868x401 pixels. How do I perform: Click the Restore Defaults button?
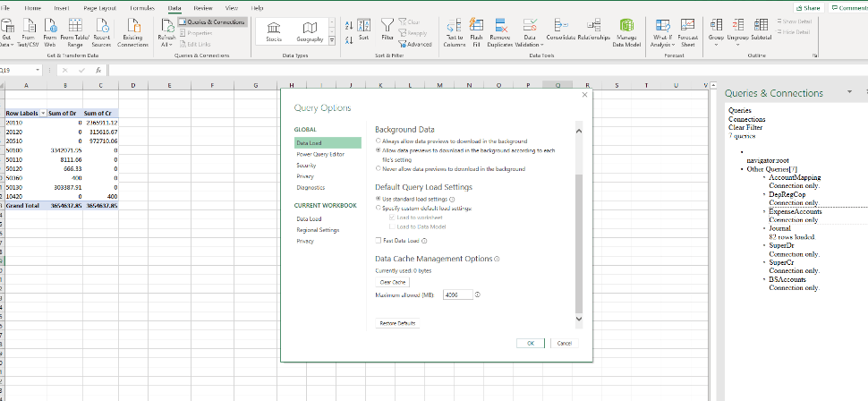tap(397, 323)
